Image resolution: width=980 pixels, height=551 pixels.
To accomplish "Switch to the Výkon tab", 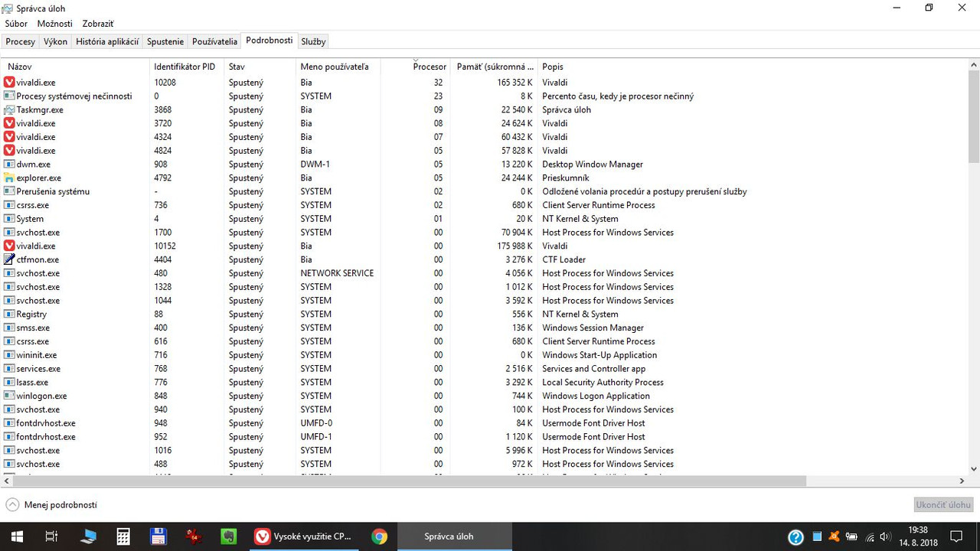I will [55, 41].
